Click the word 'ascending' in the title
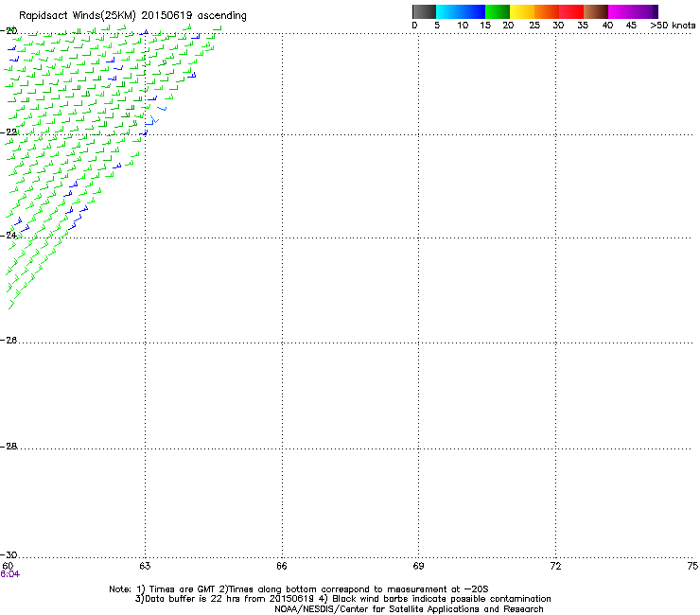The width and height of the screenshot is (700, 615). click(222, 16)
